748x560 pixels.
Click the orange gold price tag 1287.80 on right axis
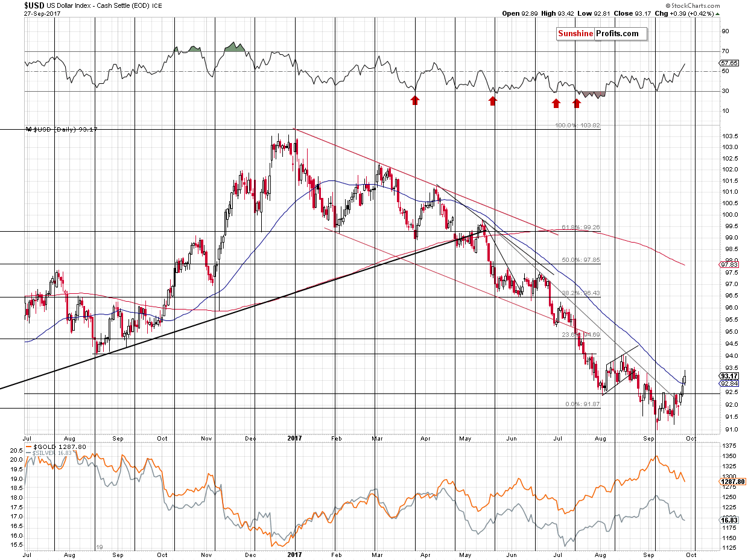pos(732,483)
